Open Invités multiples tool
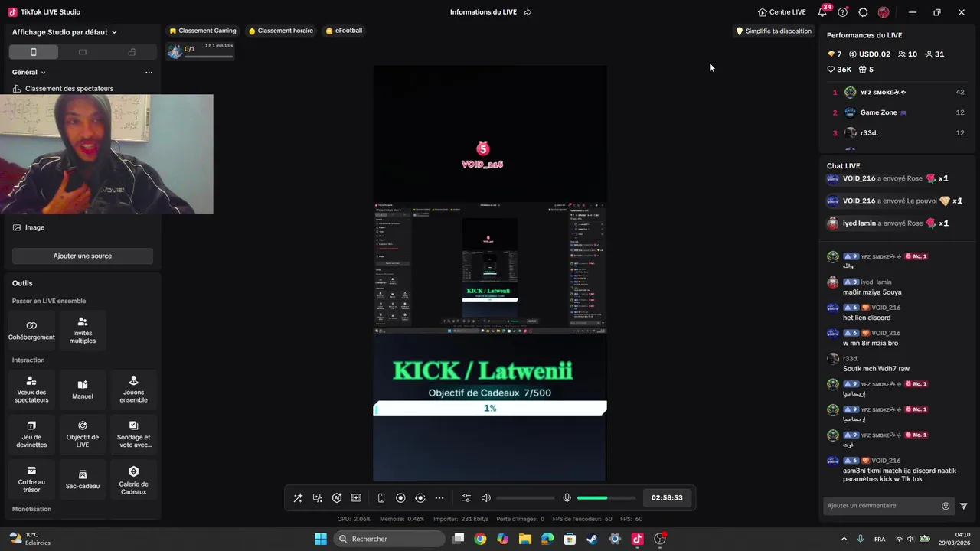Image resolution: width=980 pixels, height=551 pixels. pyautogui.click(x=83, y=331)
